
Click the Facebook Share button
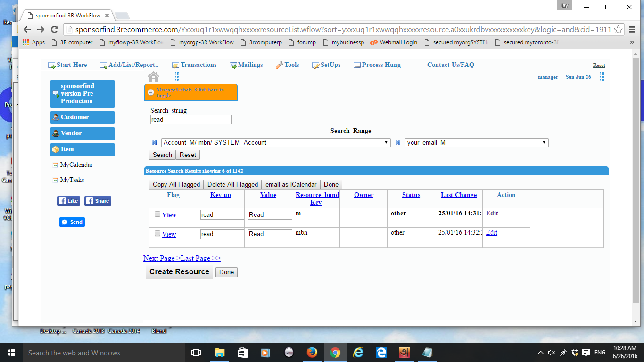(98, 201)
